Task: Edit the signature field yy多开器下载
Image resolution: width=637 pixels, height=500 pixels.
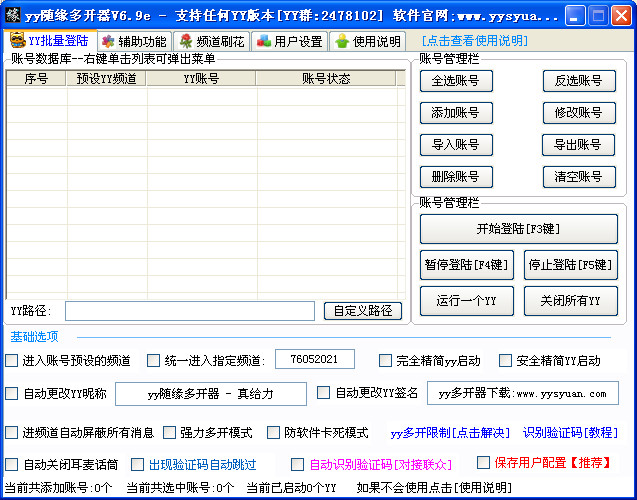Action: coord(523,393)
